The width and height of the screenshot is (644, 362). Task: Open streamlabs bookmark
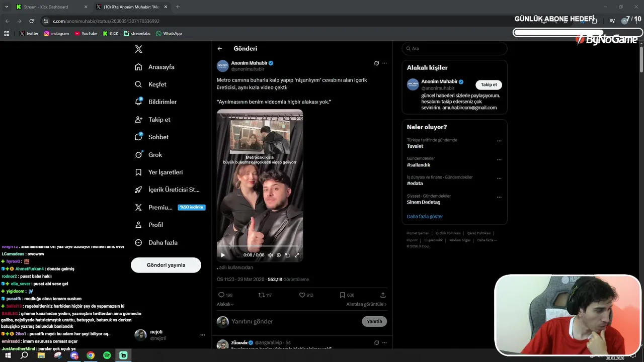[x=138, y=34]
